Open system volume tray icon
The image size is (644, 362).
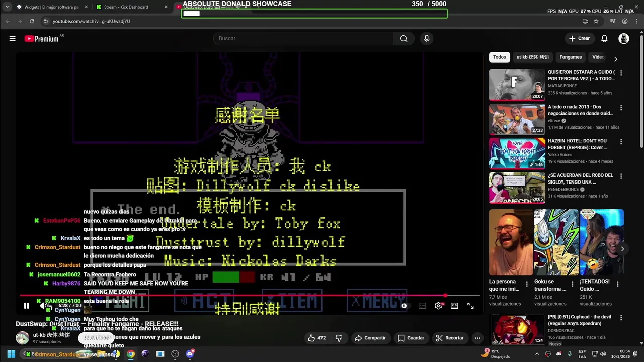[x=603, y=354]
